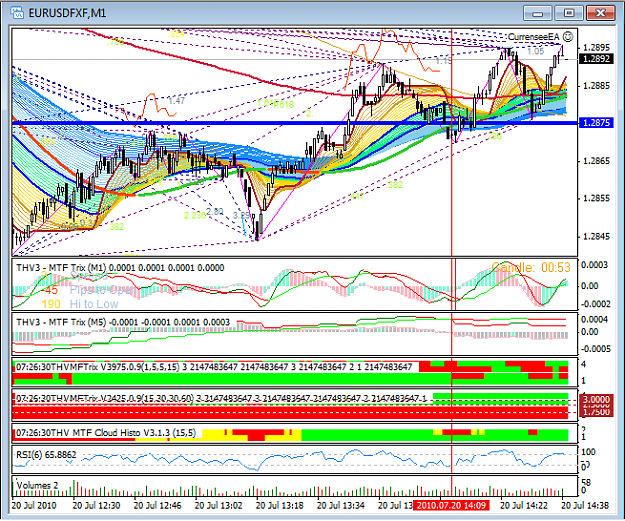Click the 20 Jul 12:46 time axis label
625x521 pixels.
tap(157, 505)
